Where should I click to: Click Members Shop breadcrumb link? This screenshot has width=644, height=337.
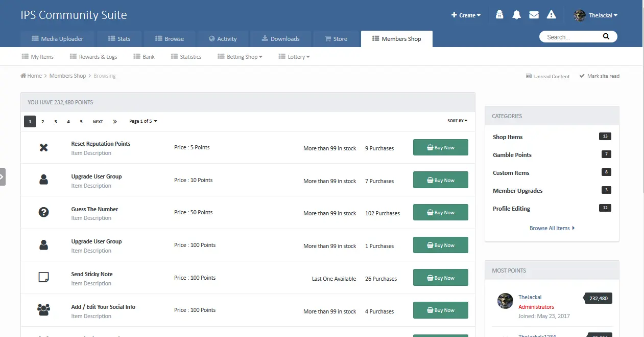(67, 76)
